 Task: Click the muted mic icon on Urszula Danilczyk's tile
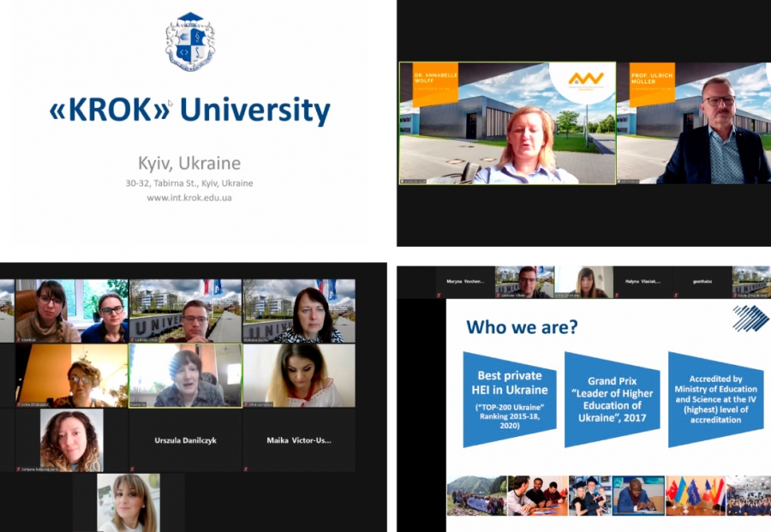tap(132, 469)
